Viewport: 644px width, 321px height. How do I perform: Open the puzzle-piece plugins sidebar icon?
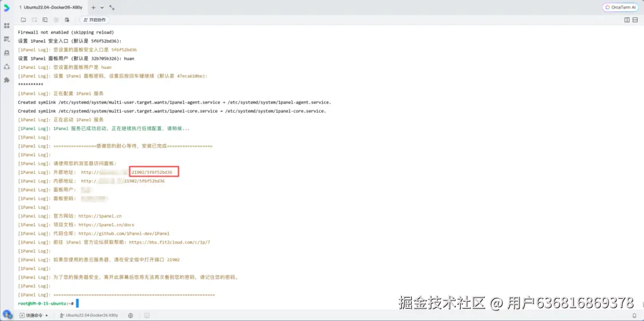6,80
